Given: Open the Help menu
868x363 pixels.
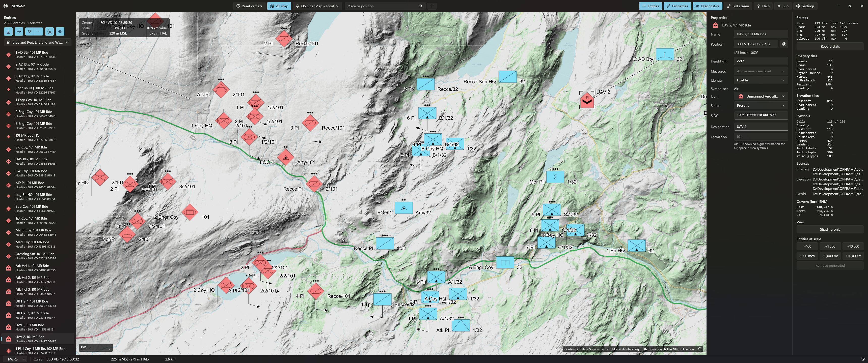Looking at the screenshot, I should tap(763, 6).
